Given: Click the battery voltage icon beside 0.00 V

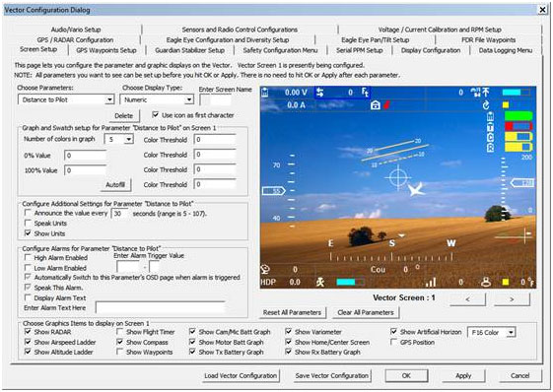Looking at the screenshot, I should (x=265, y=93).
